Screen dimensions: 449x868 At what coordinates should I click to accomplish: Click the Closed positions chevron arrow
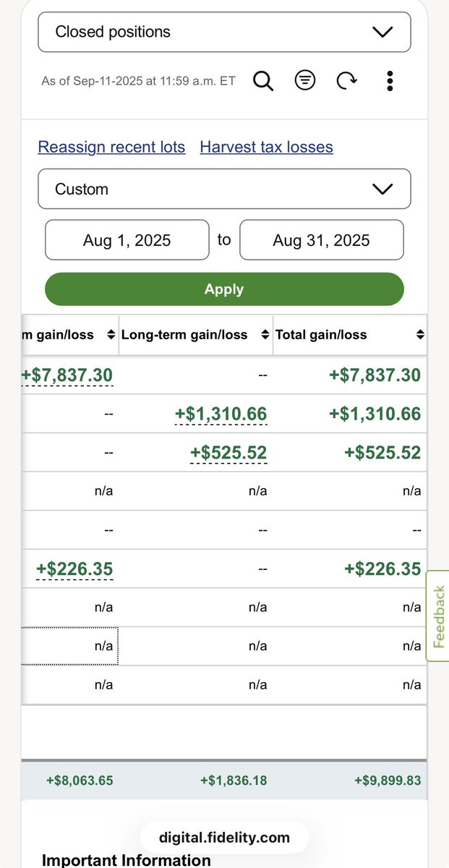[x=382, y=32]
